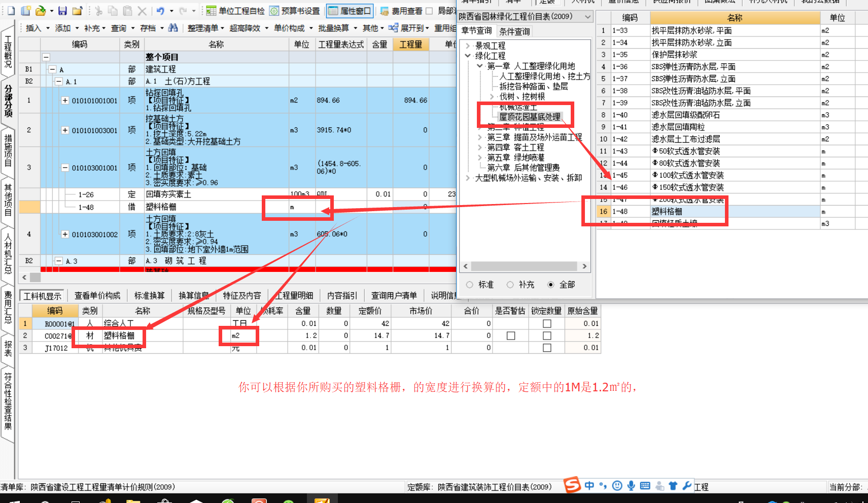Select the 标准 radio button
The image size is (868, 503).
tap(469, 285)
